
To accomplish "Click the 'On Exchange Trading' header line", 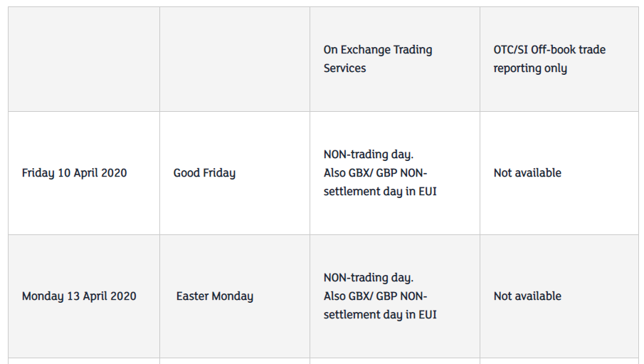I will click(377, 50).
